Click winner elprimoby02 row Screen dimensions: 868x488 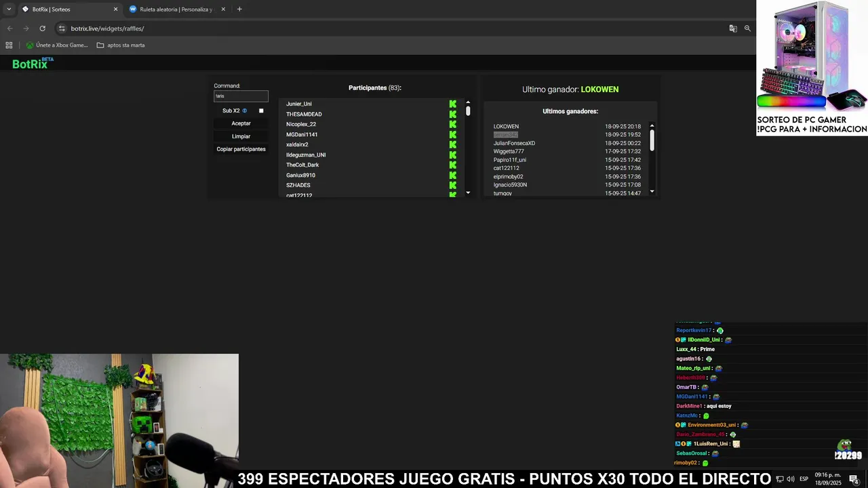pyautogui.click(x=567, y=176)
